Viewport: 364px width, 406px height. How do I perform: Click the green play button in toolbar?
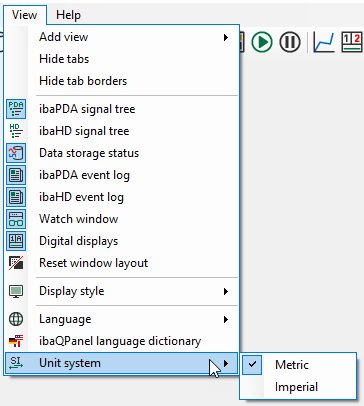pos(262,42)
